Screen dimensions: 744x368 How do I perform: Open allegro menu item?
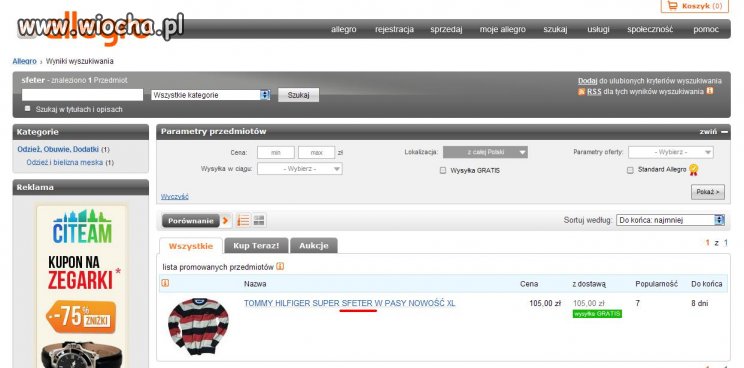pos(344,29)
